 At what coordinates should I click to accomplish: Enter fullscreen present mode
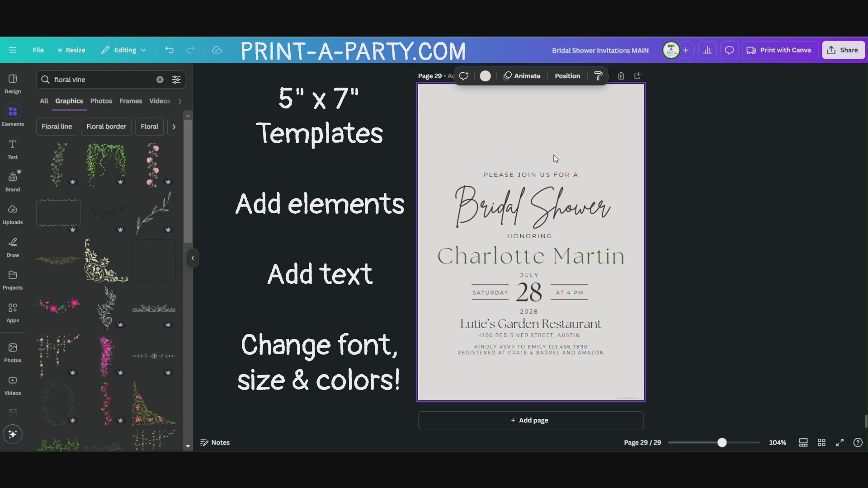(x=840, y=443)
